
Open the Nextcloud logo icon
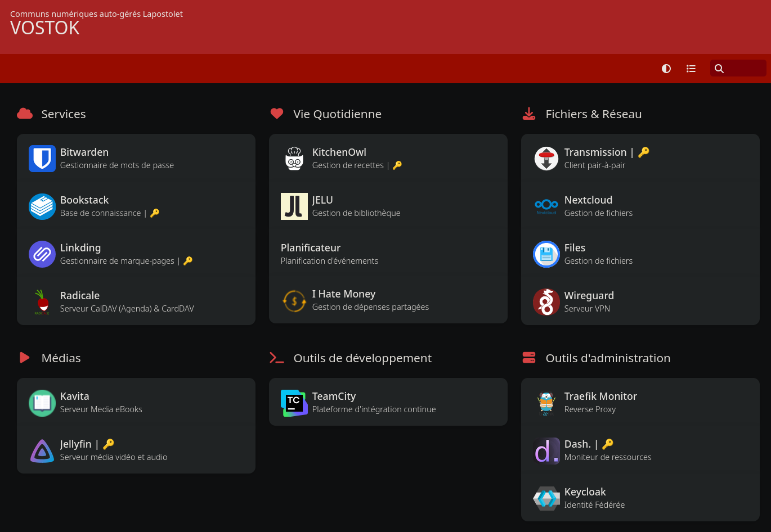tap(546, 206)
